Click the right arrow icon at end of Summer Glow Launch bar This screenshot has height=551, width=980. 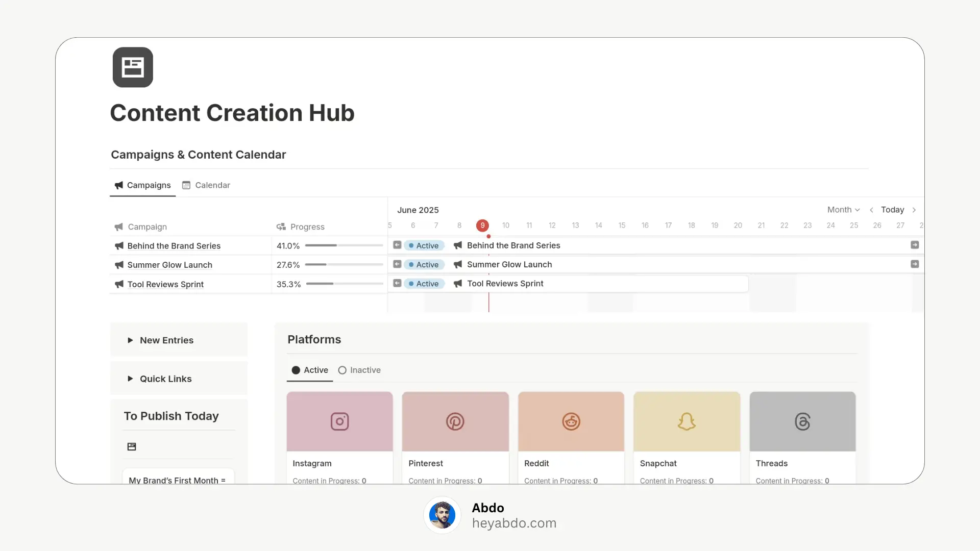coord(915,264)
